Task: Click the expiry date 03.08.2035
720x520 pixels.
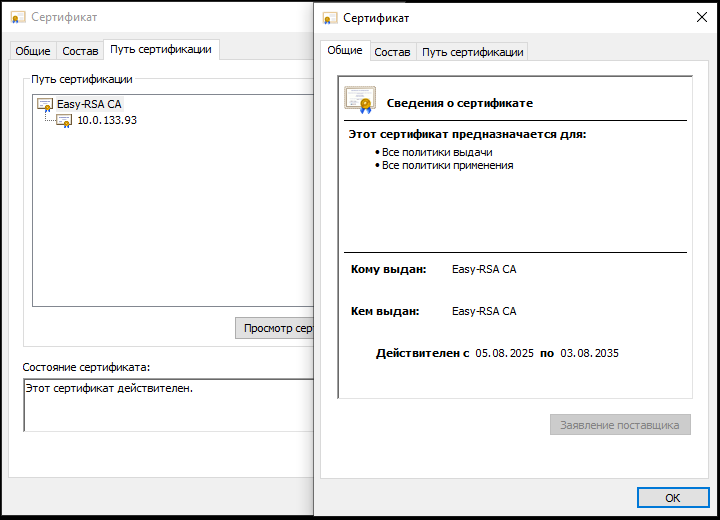Action: pos(589,353)
